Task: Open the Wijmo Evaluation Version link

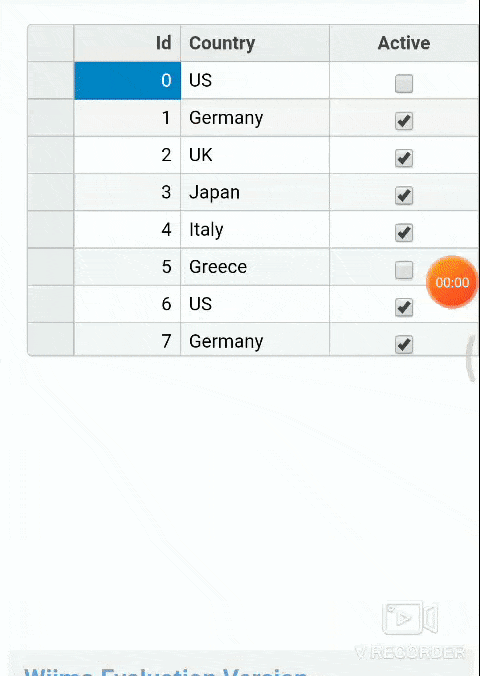Action: pyautogui.click(x=166, y=671)
